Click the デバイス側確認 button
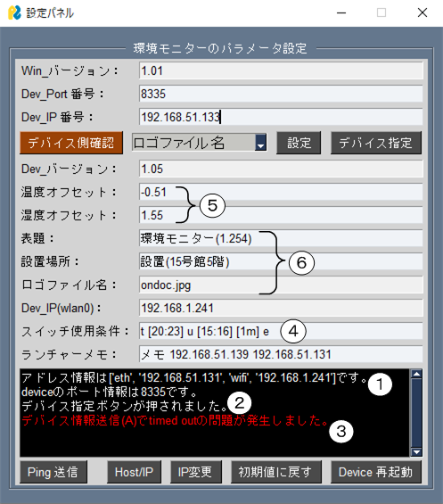Screen dimensions: 443x504 click(x=71, y=143)
